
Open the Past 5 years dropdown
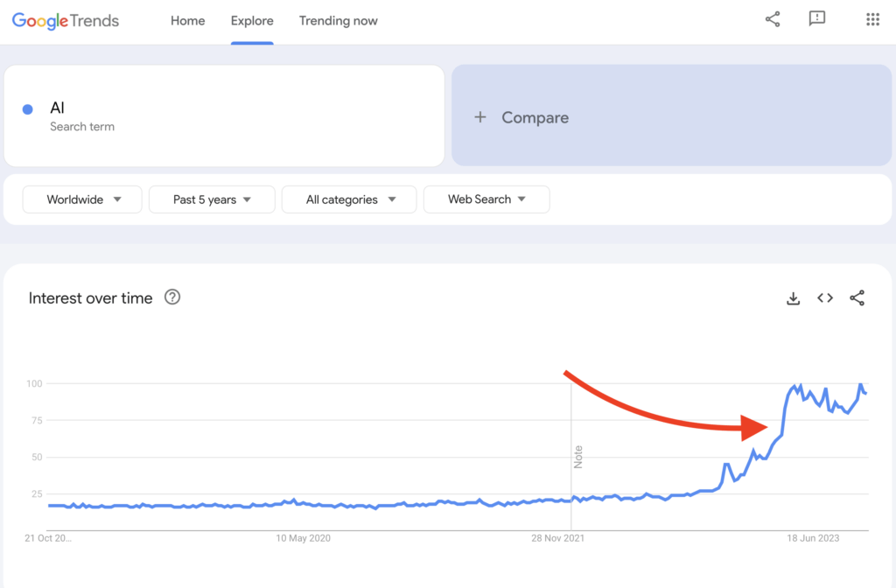(212, 199)
